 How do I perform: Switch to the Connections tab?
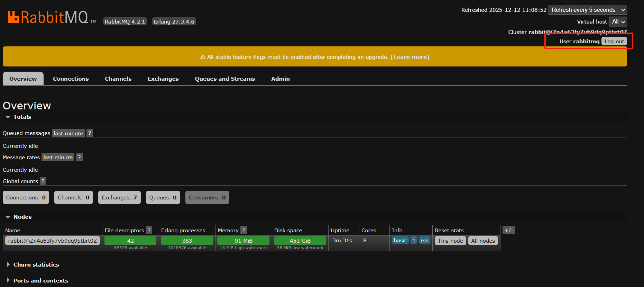click(x=71, y=79)
